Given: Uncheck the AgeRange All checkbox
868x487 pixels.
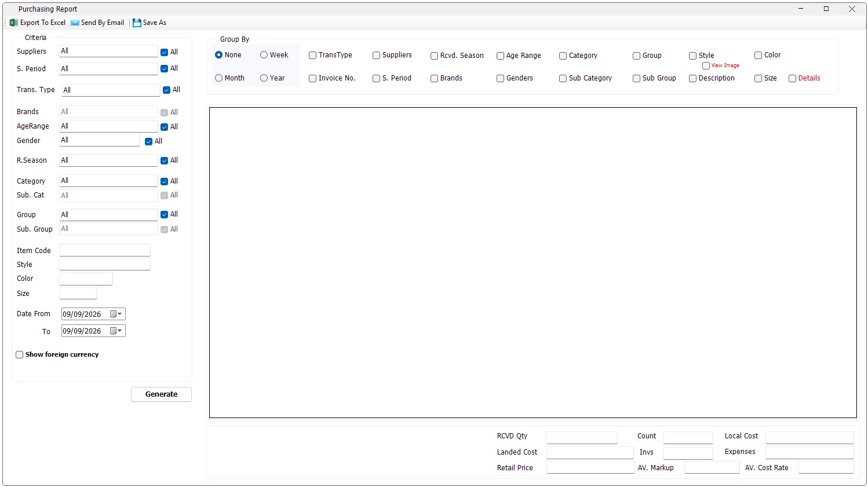Looking at the screenshot, I should point(164,127).
